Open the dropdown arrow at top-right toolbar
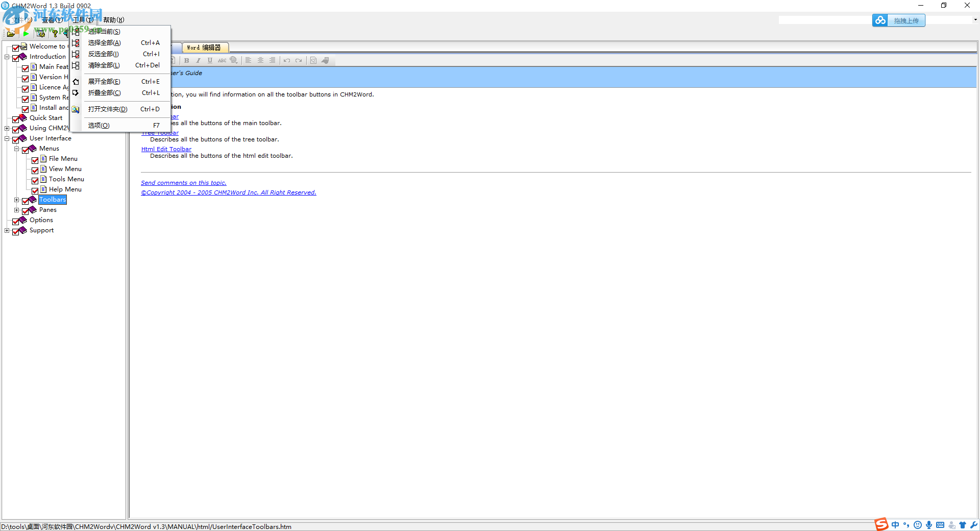The image size is (980, 531). (x=975, y=20)
